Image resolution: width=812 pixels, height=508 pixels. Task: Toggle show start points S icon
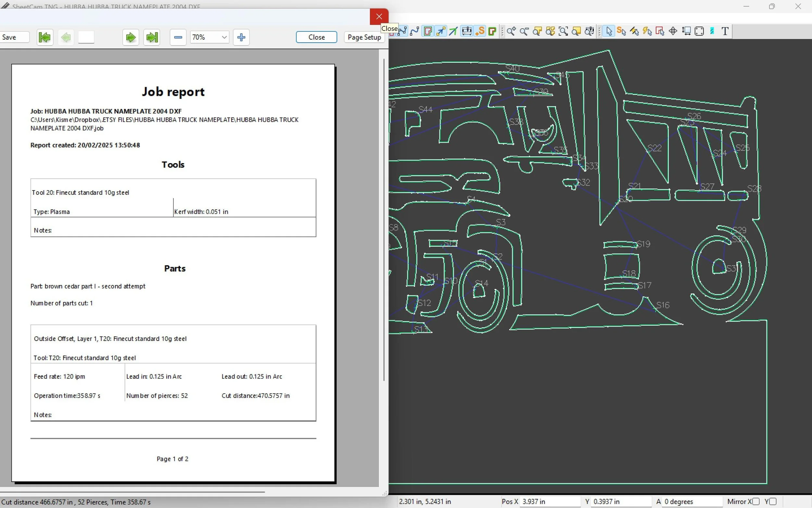[480, 31]
